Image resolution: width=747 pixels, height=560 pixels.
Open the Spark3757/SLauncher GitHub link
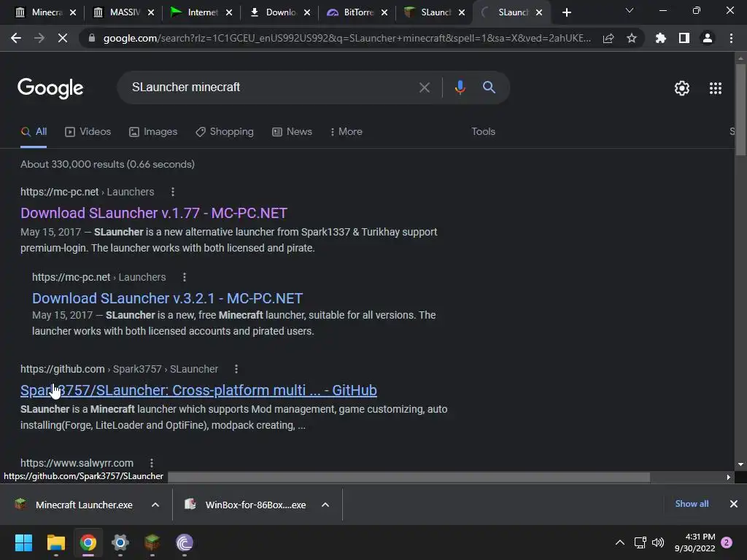198,390
